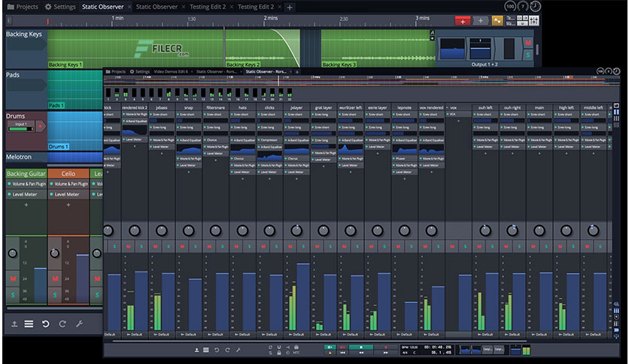Viewport: 629px width, 364px height.
Task: Open Default output dropdown under ouh left
Action: (485, 335)
